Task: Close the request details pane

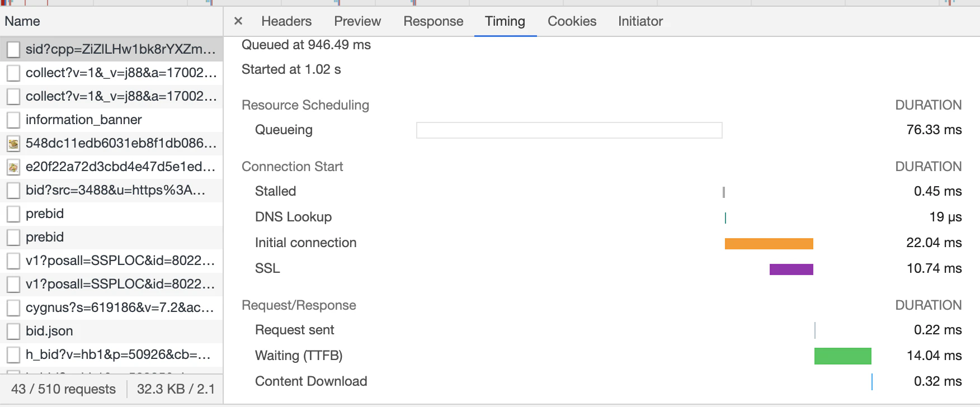Action: pos(238,21)
